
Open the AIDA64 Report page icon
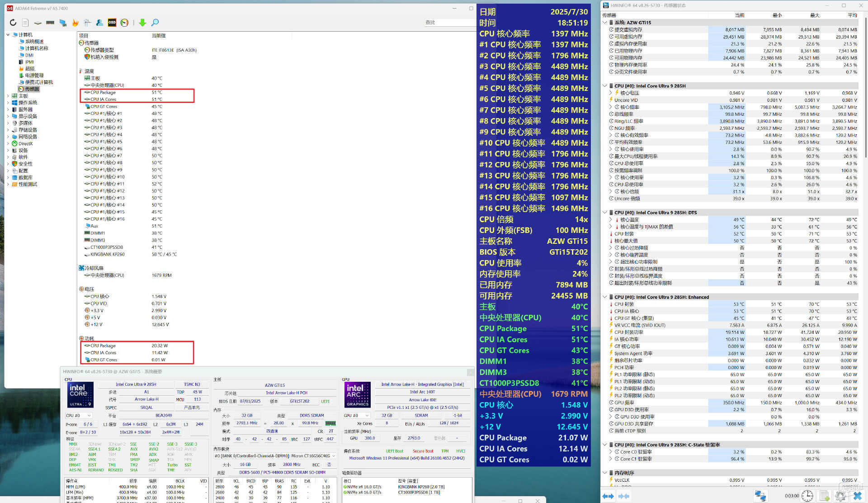25,23
